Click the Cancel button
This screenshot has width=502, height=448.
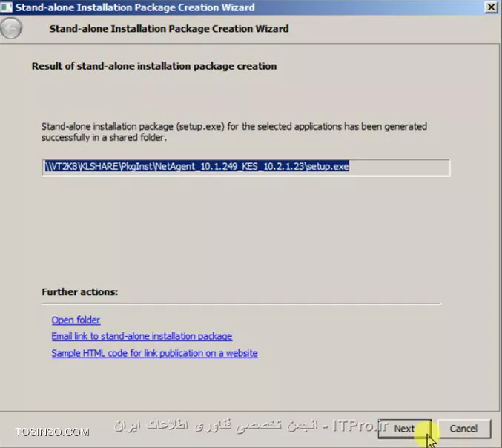463,429
